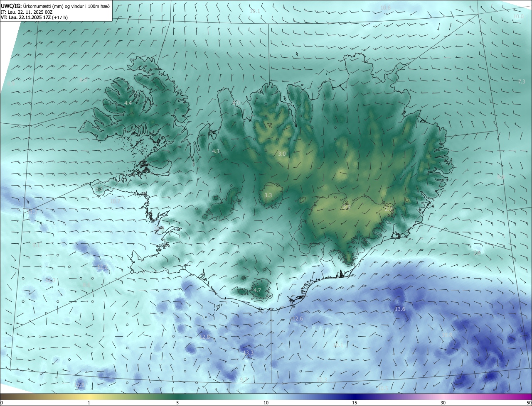Click the 10.5 value near the bottom edge

383,389
